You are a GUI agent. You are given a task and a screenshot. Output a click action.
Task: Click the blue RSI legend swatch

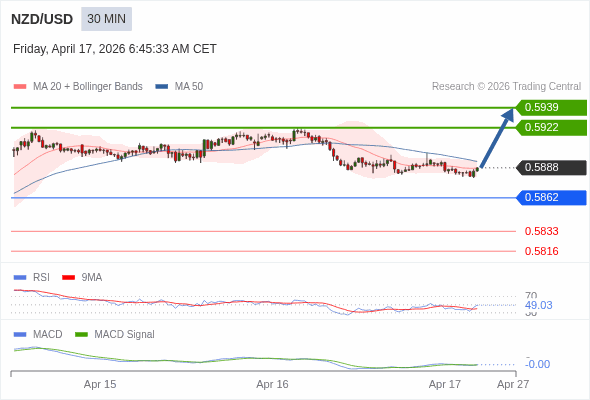[20, 278]
